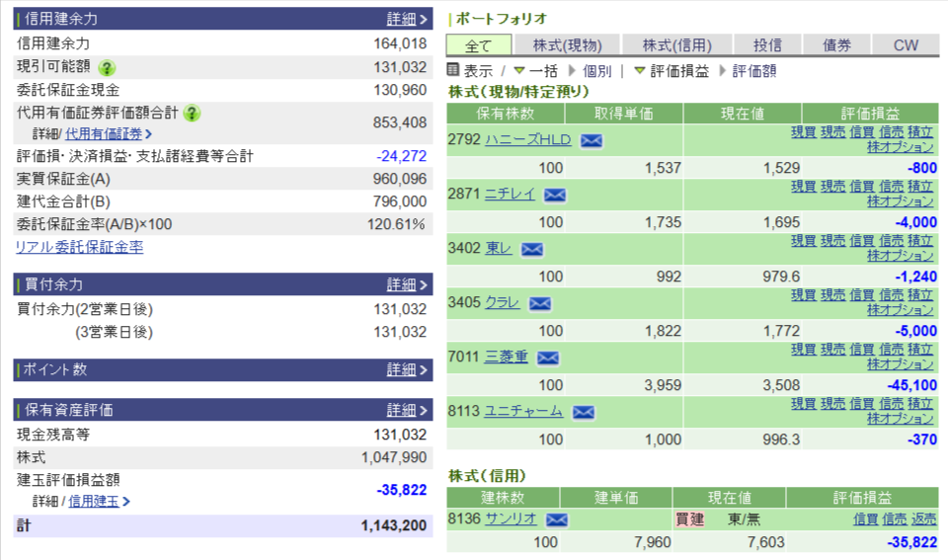The width and height of the screenshot is (948, 560).
Task: Click 株オプション for ハニーズHLD
Action: (901, 147)
